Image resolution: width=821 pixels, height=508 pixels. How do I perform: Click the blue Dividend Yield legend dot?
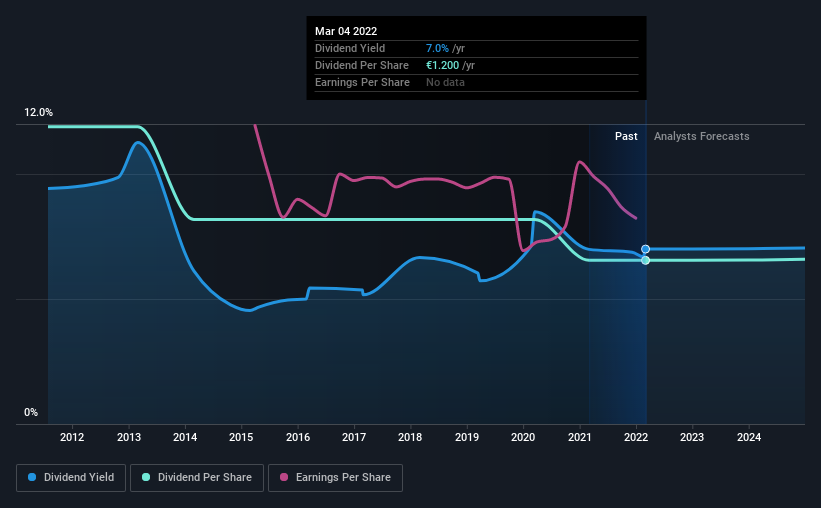click(x=32, y=477)
